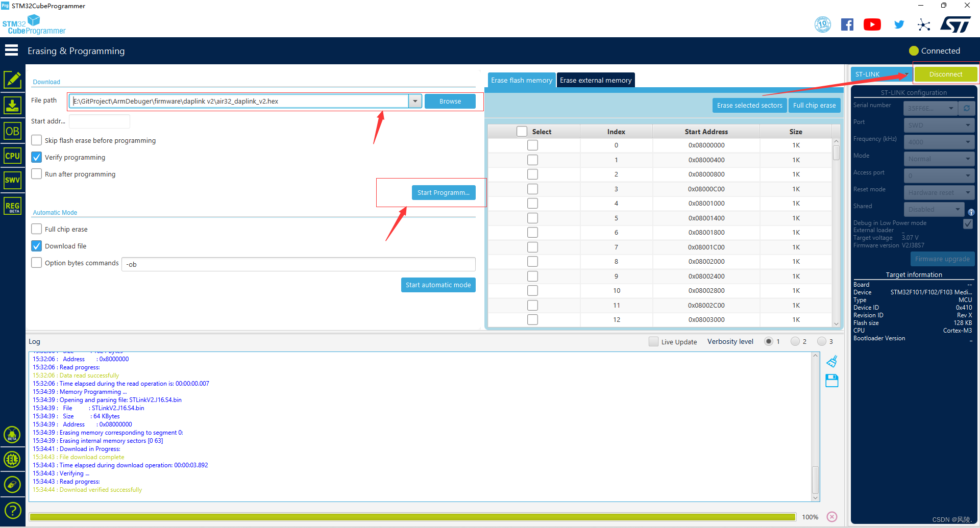Image resolution: width=980 pixels, height=528 pixels.
Task: Check Full chip erase in Automatic Mode
Action: pyautogui.click(x=37, y=229)
